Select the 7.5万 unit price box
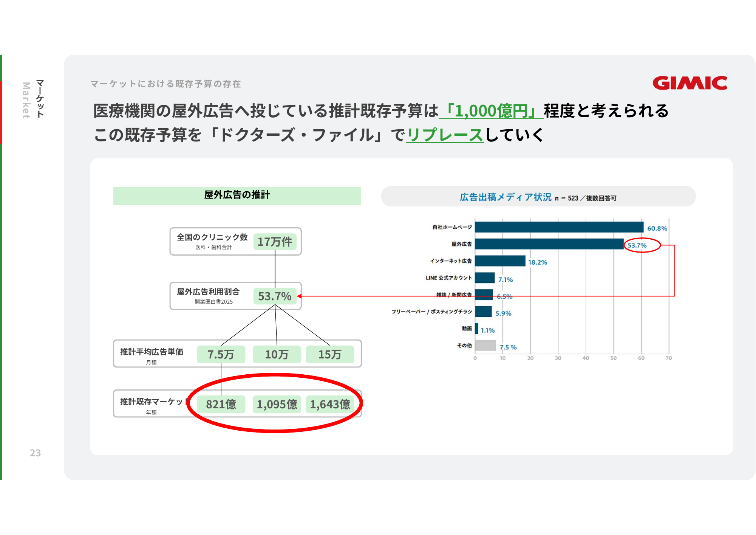 221,354
